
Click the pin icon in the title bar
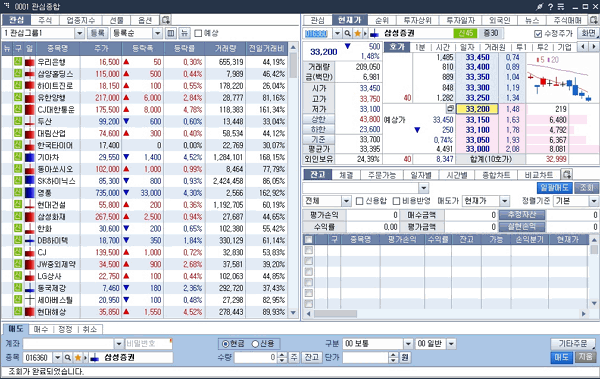540,7
